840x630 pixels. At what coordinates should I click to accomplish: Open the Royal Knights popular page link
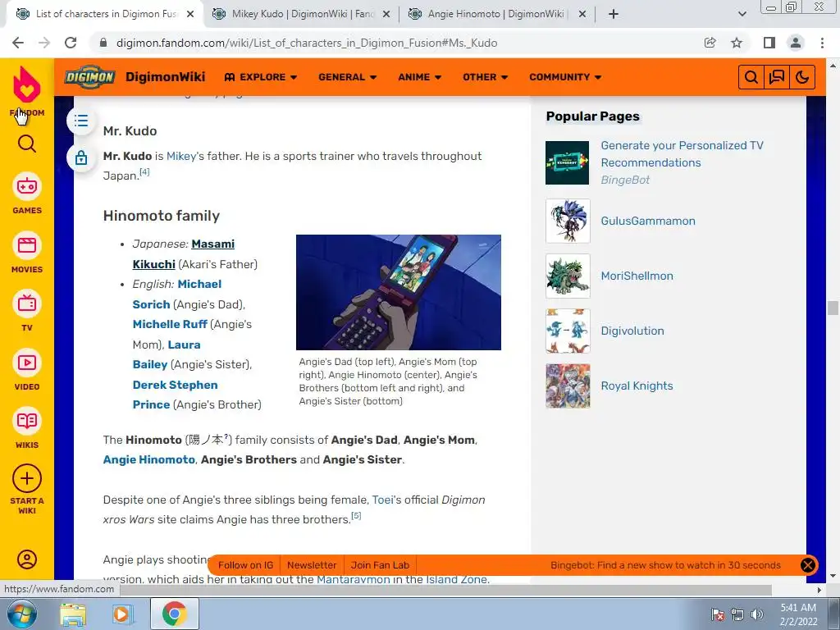pyautogui.click(x=637, y=386)
